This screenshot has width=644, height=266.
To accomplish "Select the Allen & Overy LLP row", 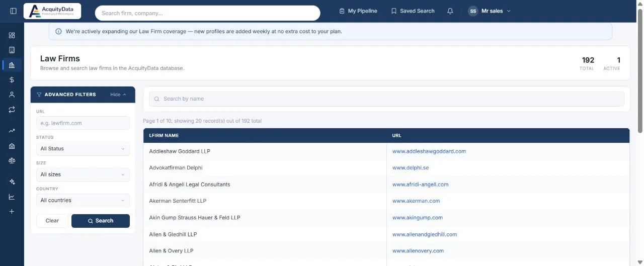I will pos(386,251).
